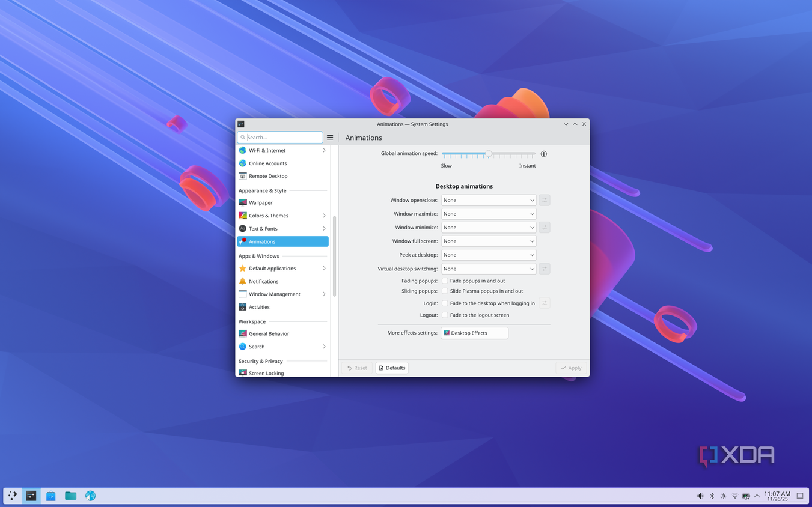Open the Dolphin file manager taskbar icon

[x=71, y=496]
